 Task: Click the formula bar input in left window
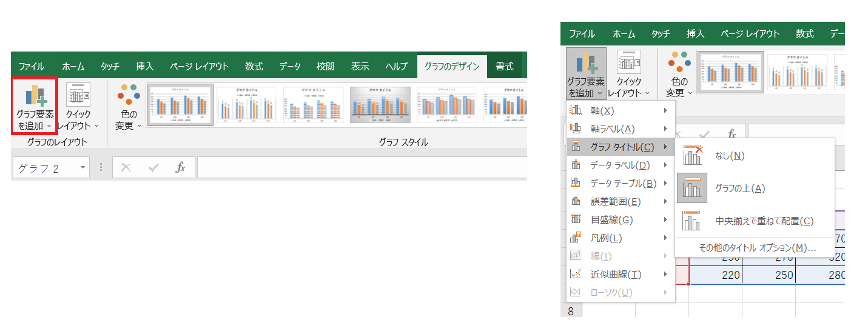362,168
